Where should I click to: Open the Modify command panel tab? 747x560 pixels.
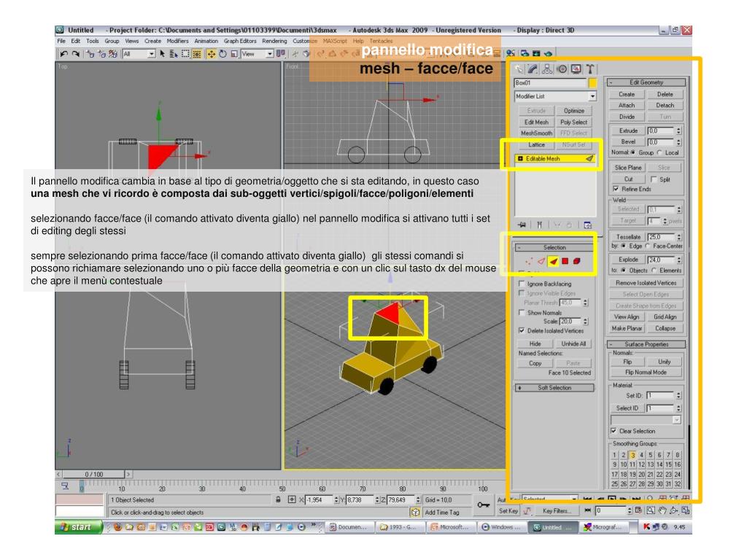tap(533, 69)
